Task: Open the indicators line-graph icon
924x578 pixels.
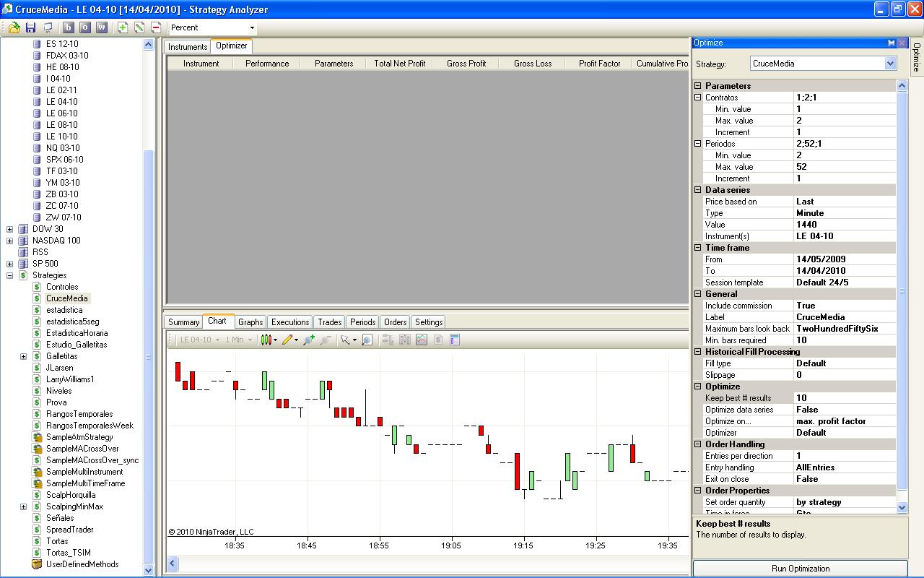Action: click(422, 340)
